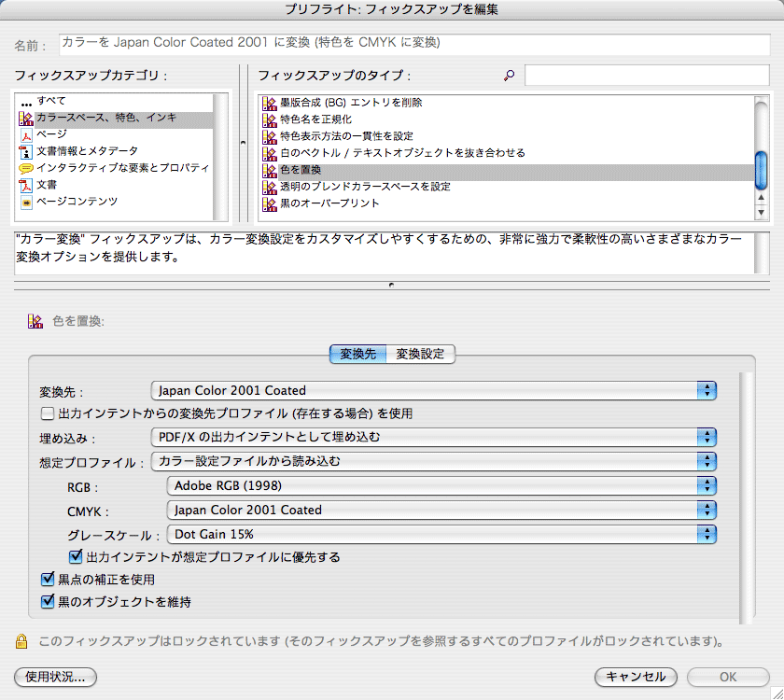Select the 変換先 tab
The width and height of the screenshot is (784, 700).
tap(357, 354)
